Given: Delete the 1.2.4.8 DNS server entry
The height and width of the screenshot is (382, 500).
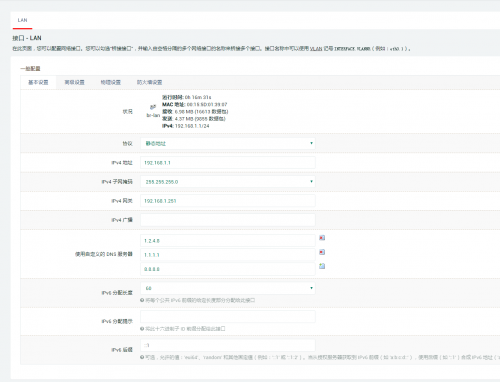Looking at the screenshot, I should pos(322,238).
